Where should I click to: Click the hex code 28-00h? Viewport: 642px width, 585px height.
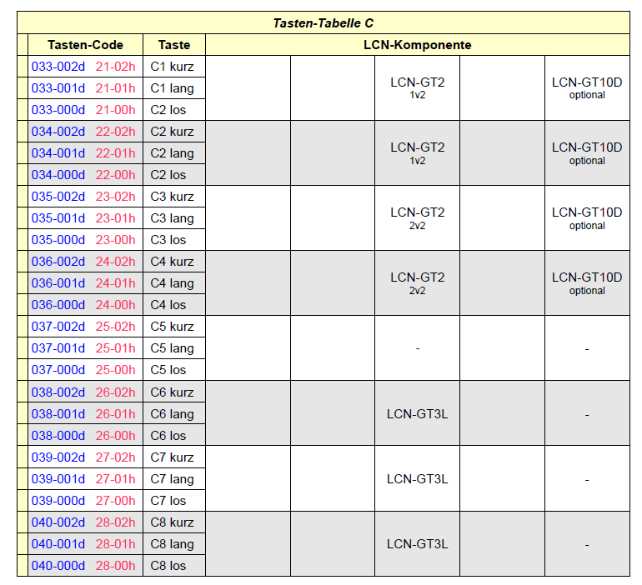click(x=115, y=566)
